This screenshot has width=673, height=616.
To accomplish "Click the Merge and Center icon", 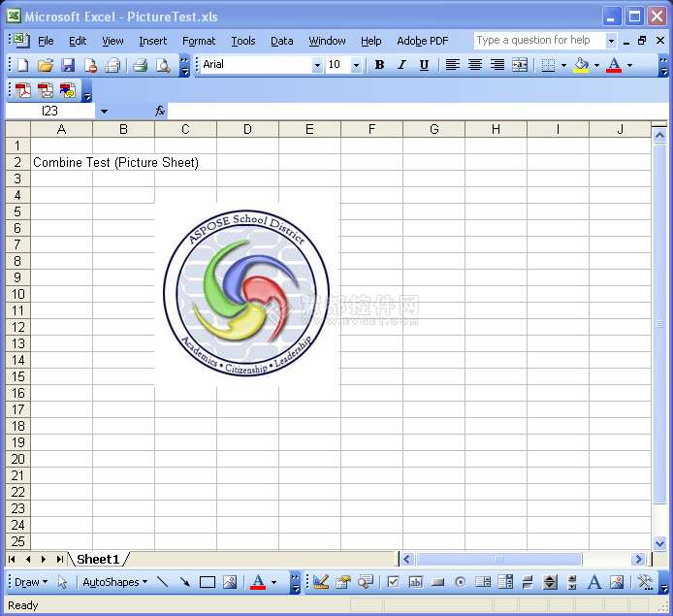I will [520, 65].
